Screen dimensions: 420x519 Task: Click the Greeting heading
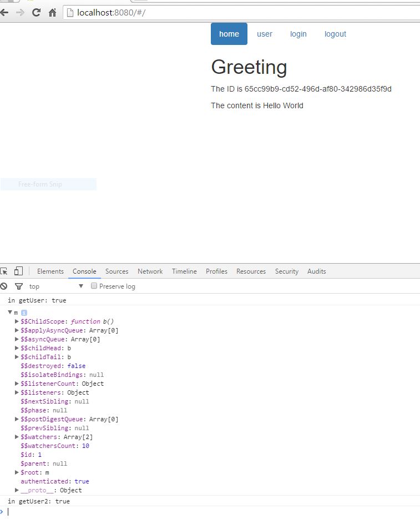[x=249, y=67]
